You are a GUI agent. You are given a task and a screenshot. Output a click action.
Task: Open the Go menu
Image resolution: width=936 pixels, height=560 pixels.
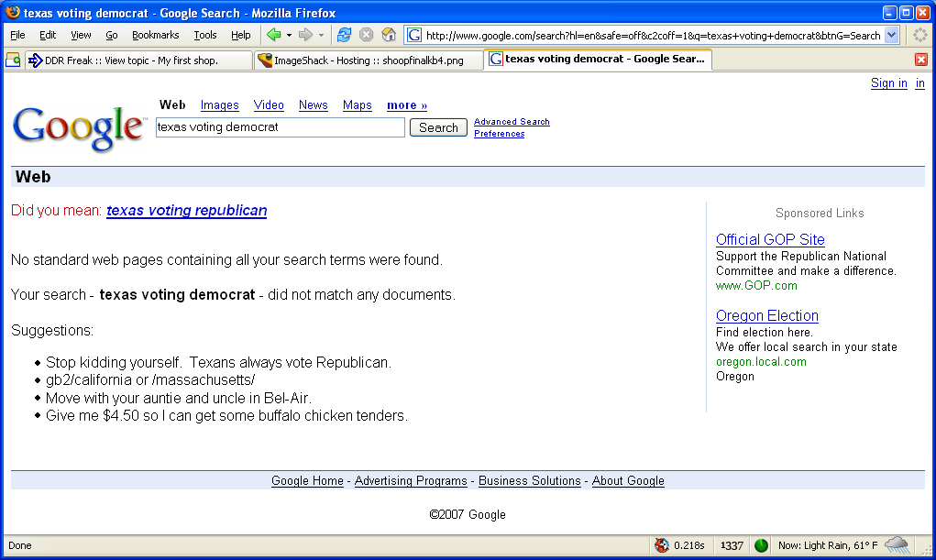(x=112, y=35)
